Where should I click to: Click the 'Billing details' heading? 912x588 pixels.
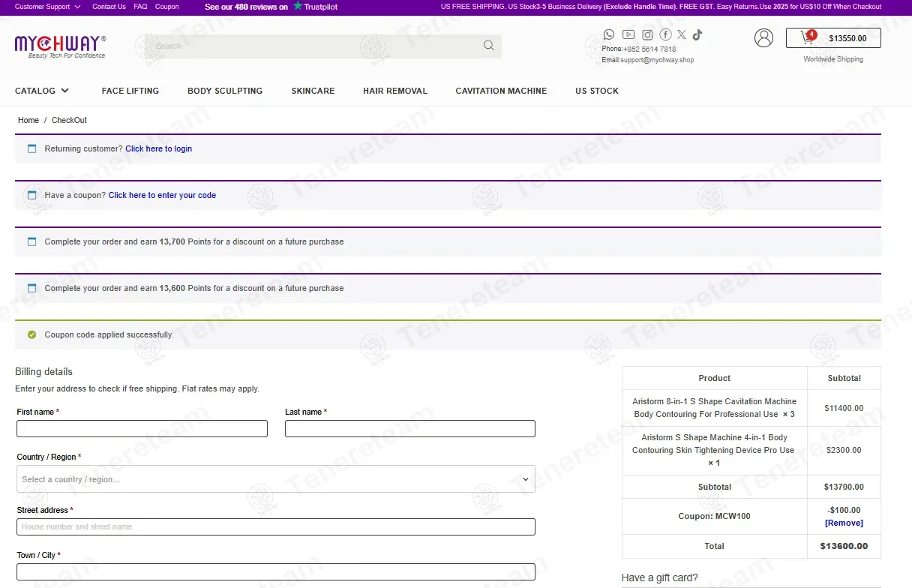click(43, 371)
